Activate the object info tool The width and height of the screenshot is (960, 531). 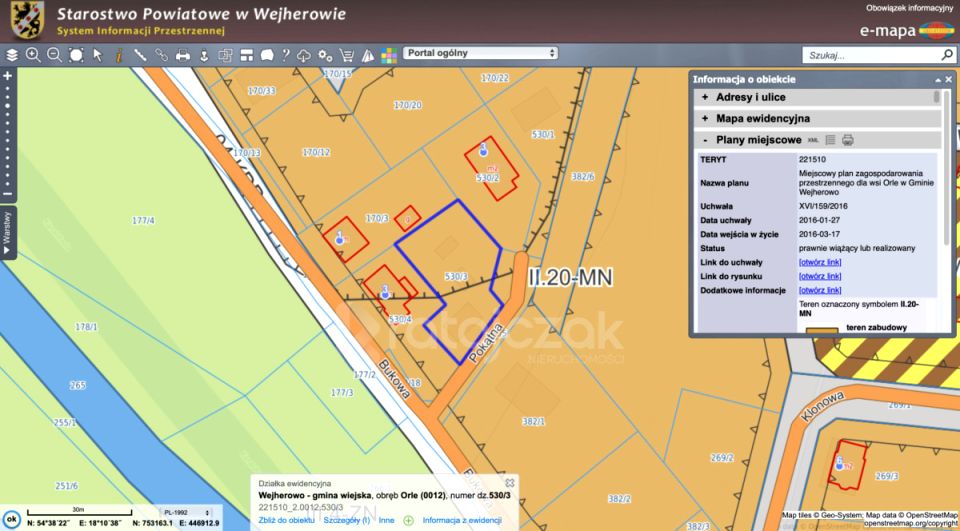[119, 55]
